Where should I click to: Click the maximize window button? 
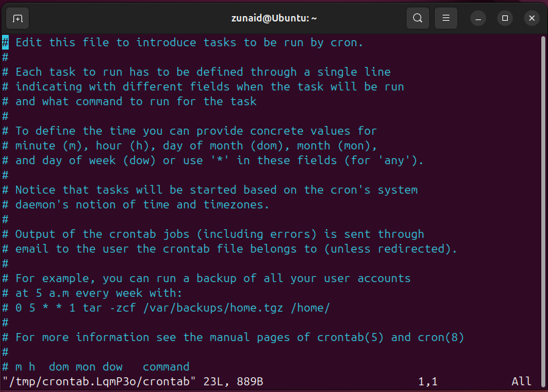[x=504, y=18]
